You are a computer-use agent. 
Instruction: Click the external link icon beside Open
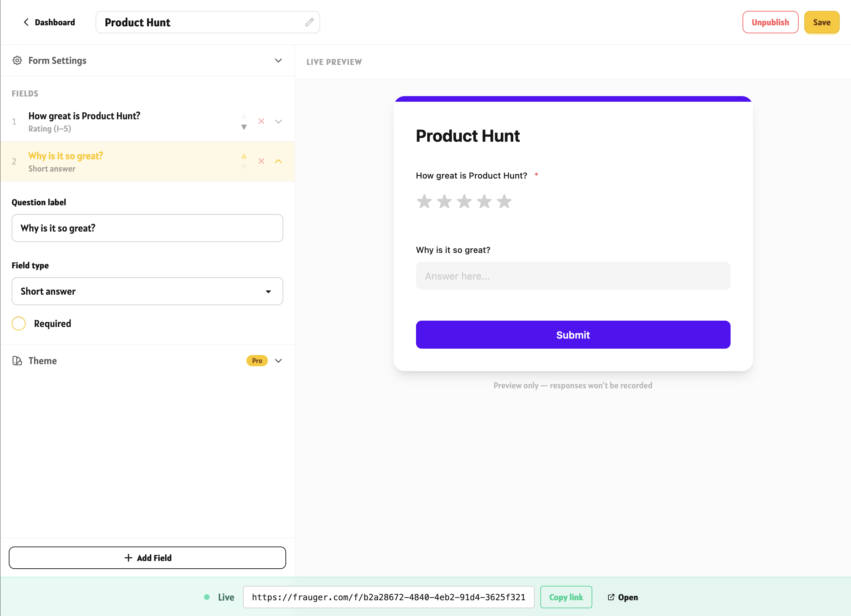(x=611, y=597)
